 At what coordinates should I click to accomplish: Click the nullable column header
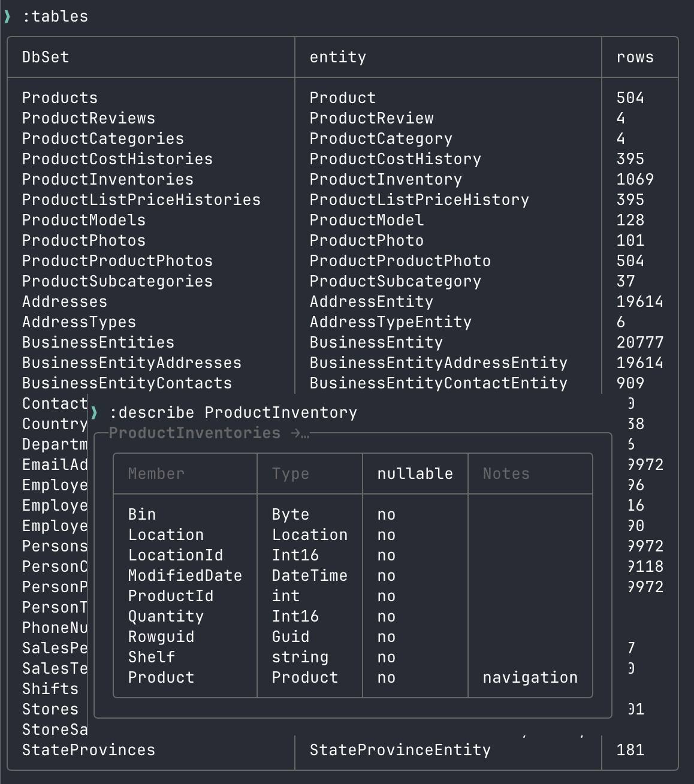[415, 474]
